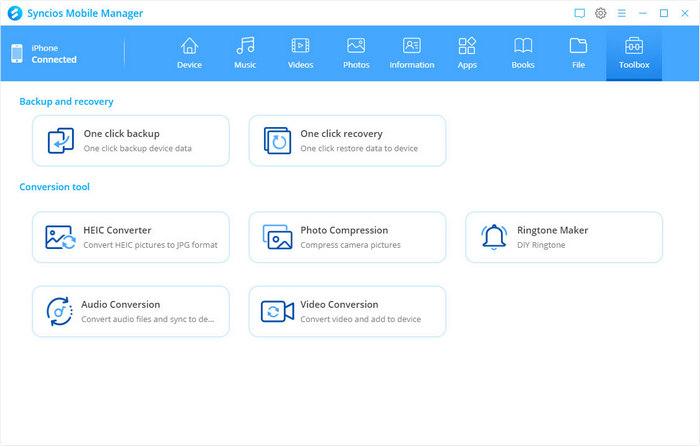700x446 pixels.
Task: Click the connected iPhone device indicator
Action: point(45,54)
